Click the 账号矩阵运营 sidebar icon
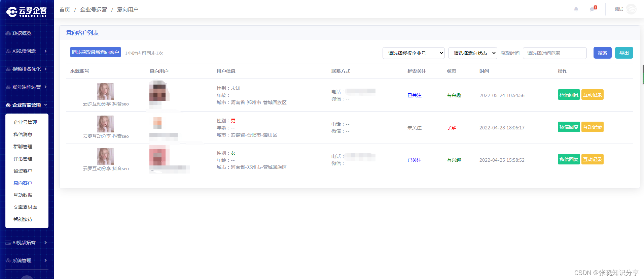644x279 pixels. pos(8,87)
